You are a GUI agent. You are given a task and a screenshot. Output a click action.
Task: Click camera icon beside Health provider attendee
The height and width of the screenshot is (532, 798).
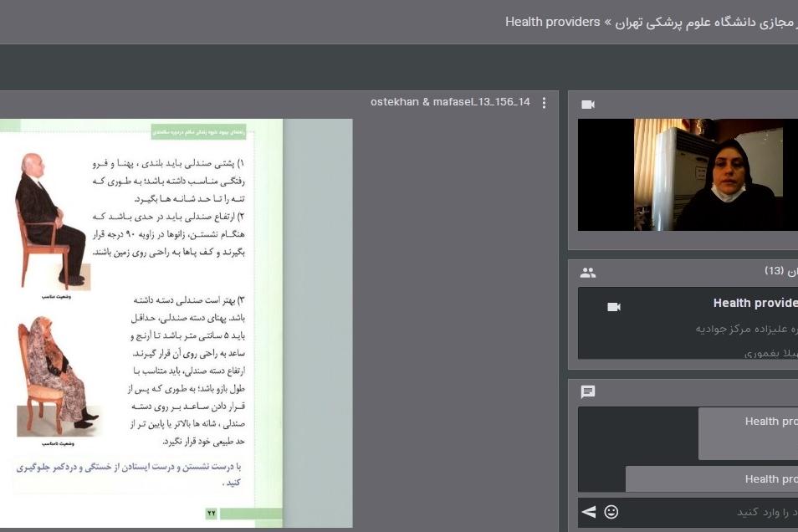click(614, 307)
